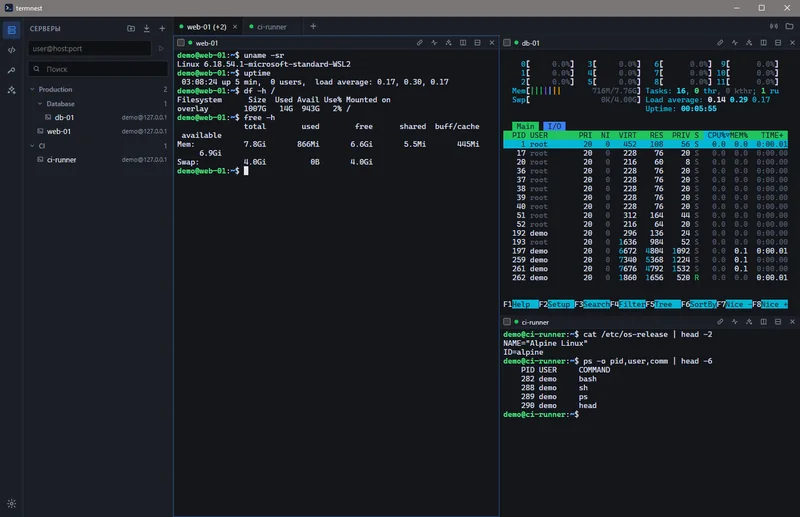Collapse the CI group
This screenshot has height=517, width=800.
pyautogui.click(x=33, y=146)
